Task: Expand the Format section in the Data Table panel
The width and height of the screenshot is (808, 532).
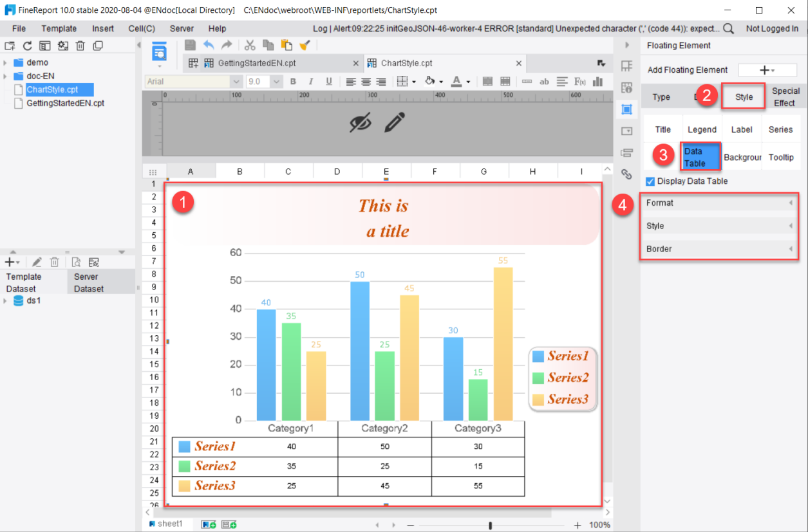Action: tap(719, 203)
